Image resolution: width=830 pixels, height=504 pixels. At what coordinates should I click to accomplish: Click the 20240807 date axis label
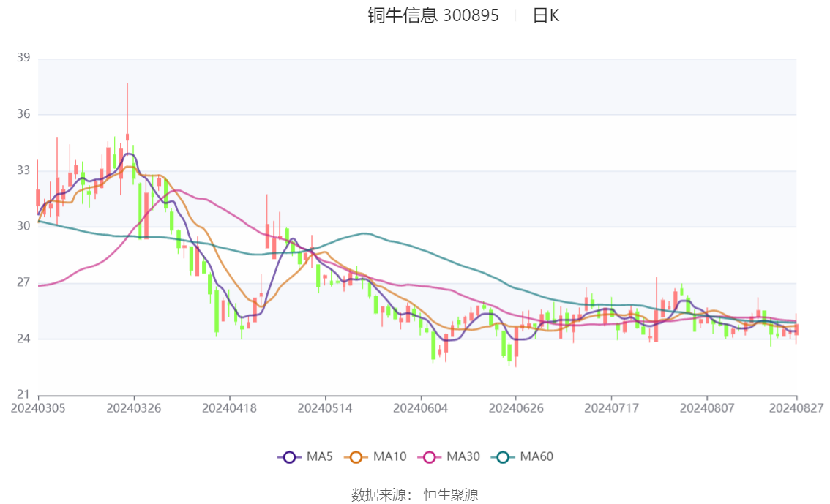(707, 408)
